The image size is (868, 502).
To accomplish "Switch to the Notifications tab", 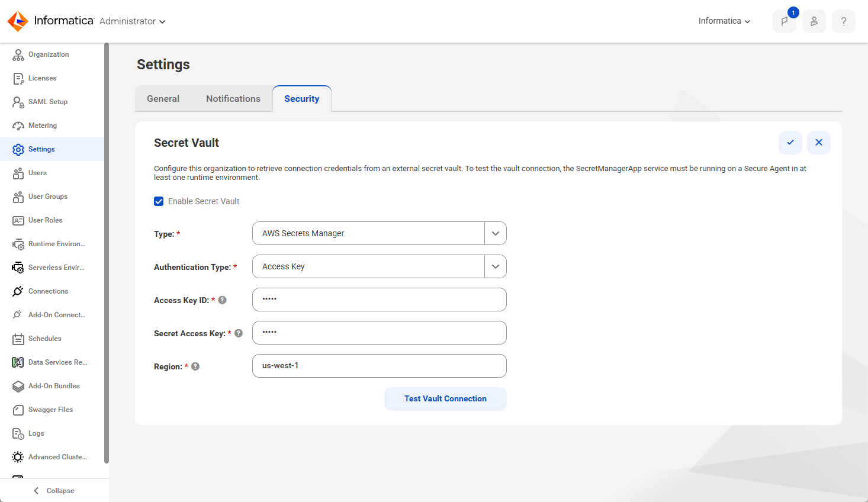I will click(x=233, y=99).
